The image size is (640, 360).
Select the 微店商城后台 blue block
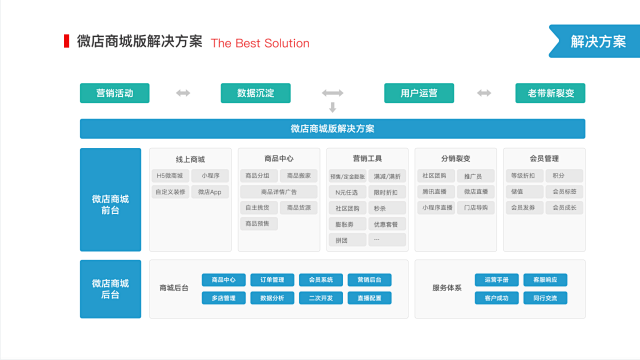pyautogui.click(x=111, y=289)
